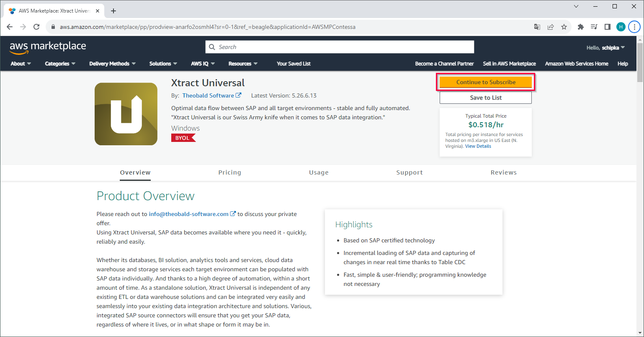The height and width of the screenshot is (337, 644).
Task: Toggle the browser side panel icon
Action: (607, 27)
